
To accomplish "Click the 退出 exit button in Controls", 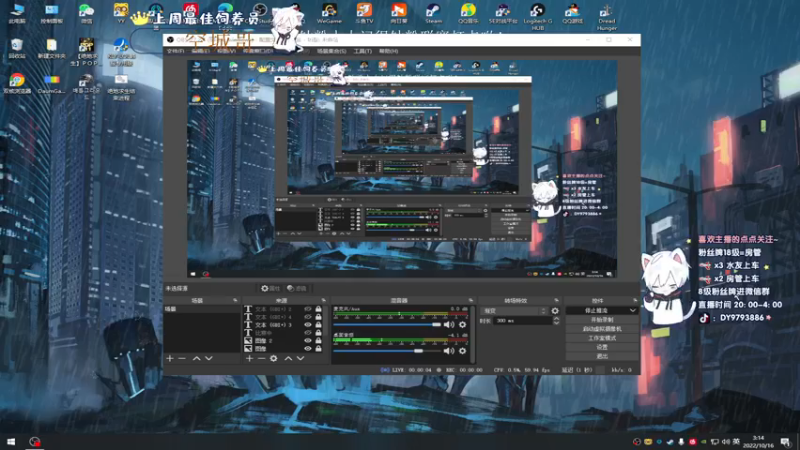I will (x=602, y=356).
